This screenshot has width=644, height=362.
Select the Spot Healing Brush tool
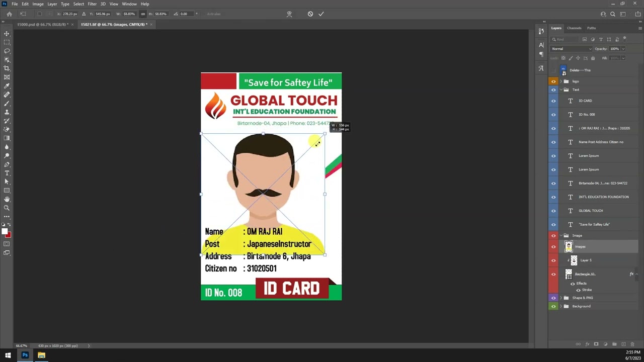click(7, 95)
